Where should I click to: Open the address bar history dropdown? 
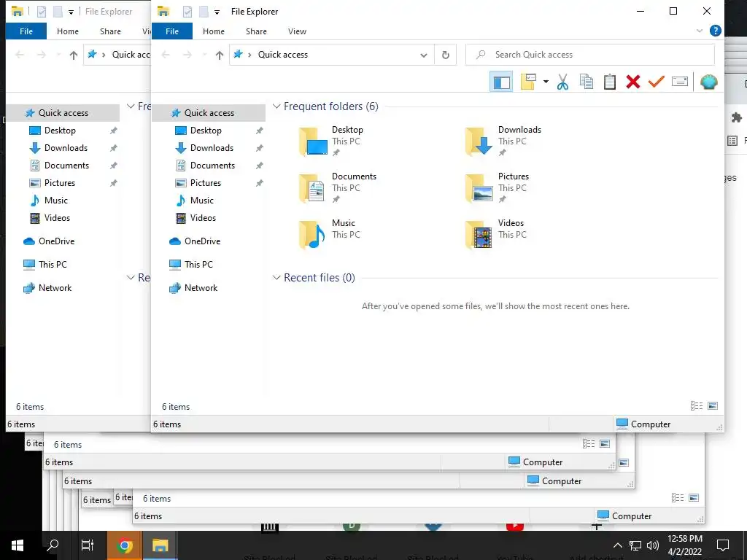pyautogui.click(x=423, y=55)
